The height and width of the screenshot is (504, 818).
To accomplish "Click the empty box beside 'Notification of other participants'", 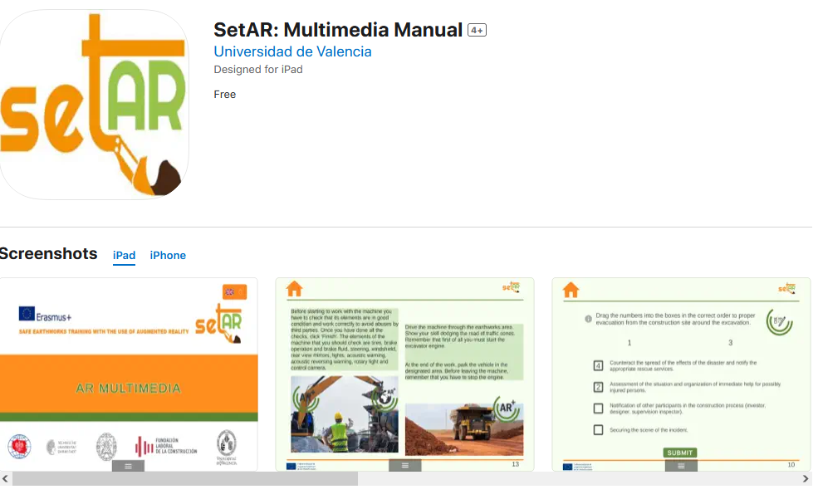I will 599,408.
